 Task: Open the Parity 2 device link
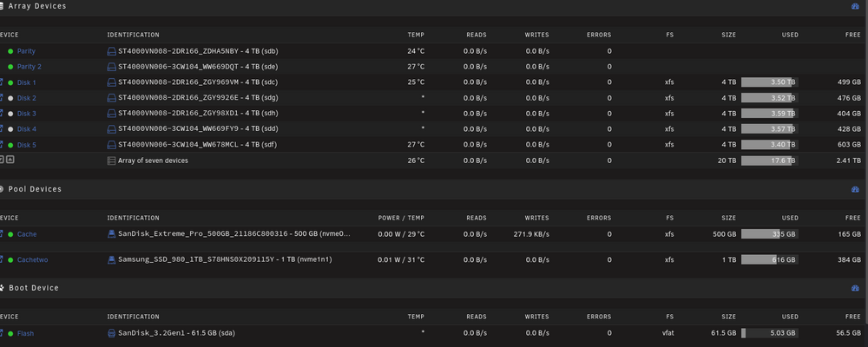30,67
